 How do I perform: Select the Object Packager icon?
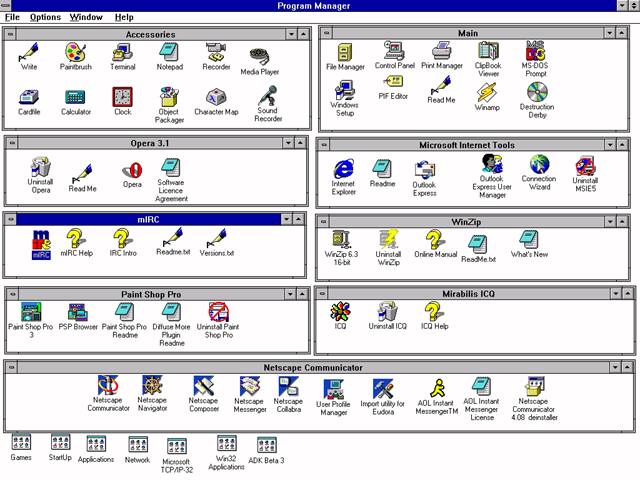tap(169, 96)
